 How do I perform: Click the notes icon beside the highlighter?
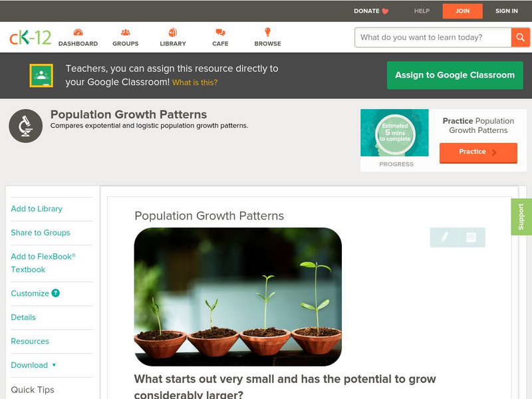click(x=471, y=237)
